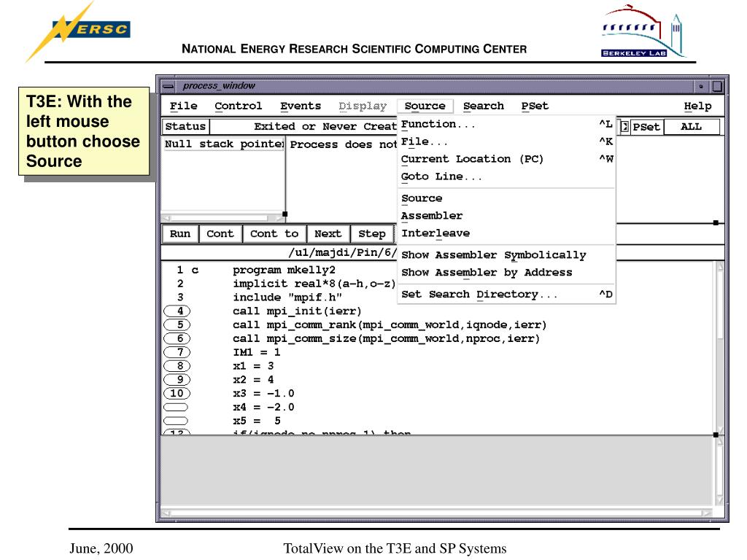Click the source pane sash handle
This screenshot has height=560, width=747.
pyautogui.click(x=716, y=435)
